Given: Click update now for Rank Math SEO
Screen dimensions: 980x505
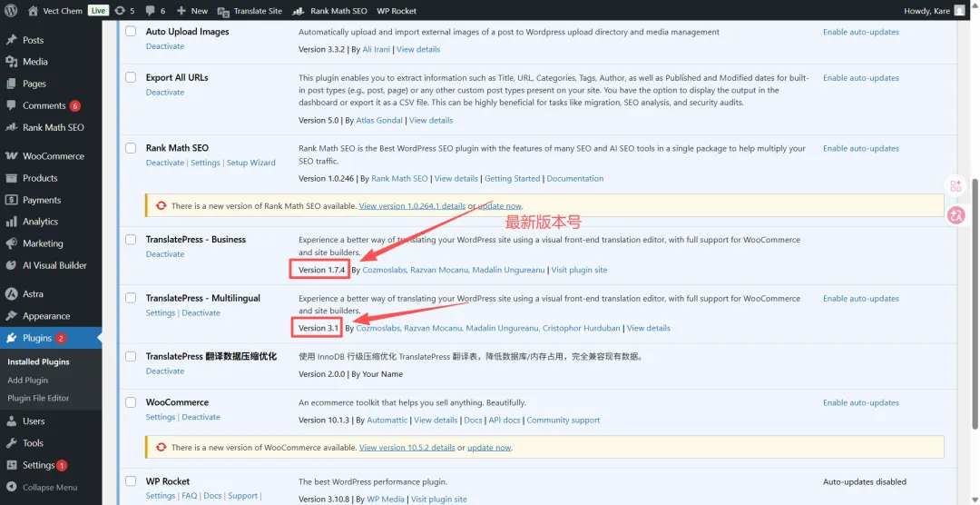Looking at the screenshot, I should 499,206.
